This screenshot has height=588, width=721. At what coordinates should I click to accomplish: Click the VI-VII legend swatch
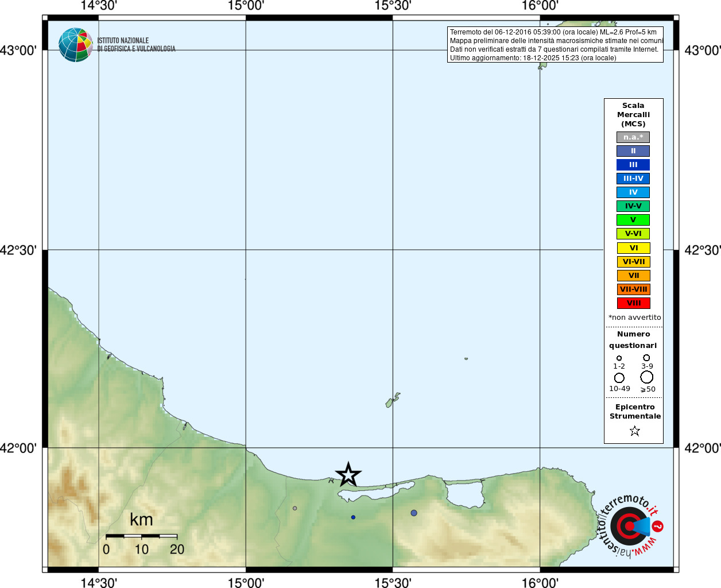(633, 262)
